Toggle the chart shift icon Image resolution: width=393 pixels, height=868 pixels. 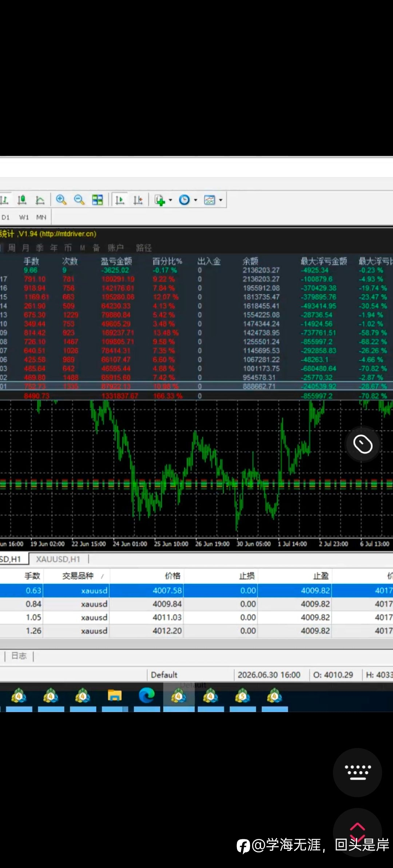(138, 200)
